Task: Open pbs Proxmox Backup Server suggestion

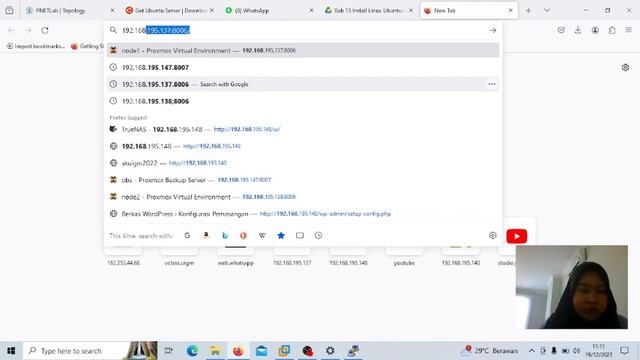Action: pos(303,180)
